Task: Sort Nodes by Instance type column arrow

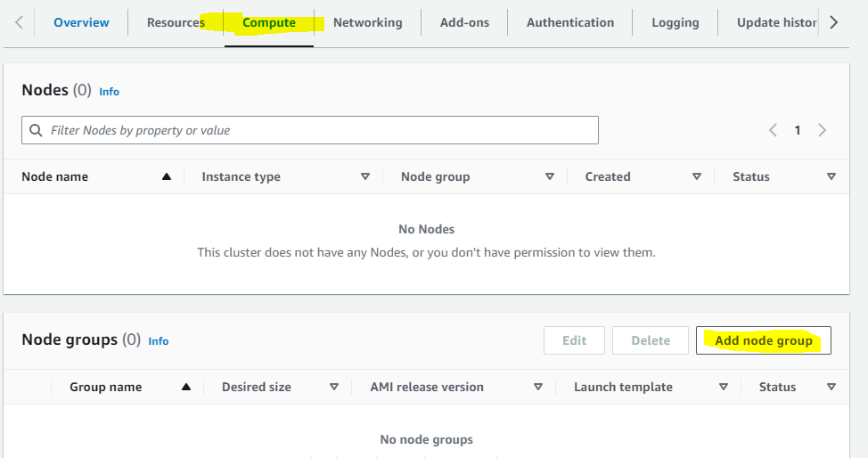Action: point(365,176)
